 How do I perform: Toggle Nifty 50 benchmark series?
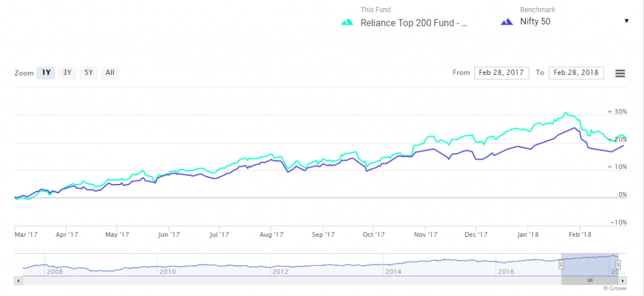click(x=535, y=22)
